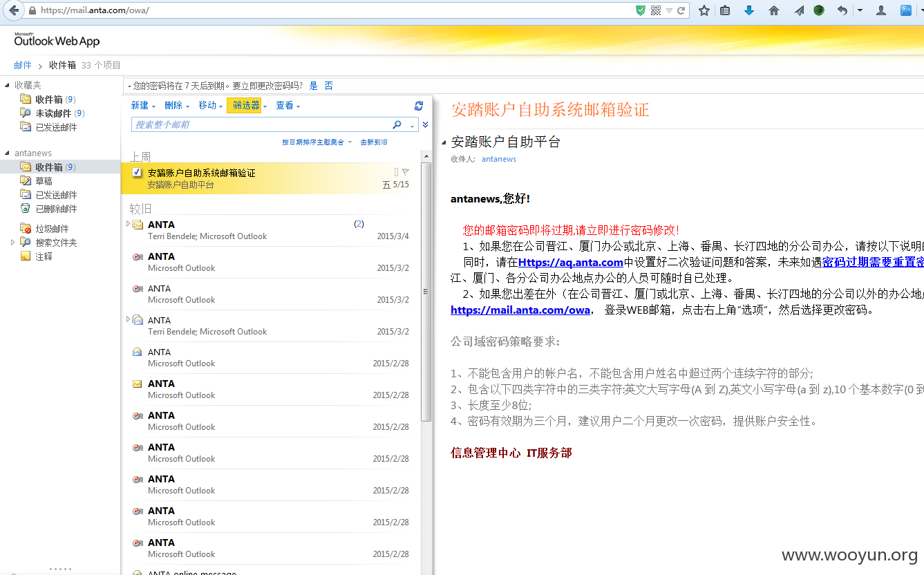Click the green round extension icon

click(x=819, y=10)
